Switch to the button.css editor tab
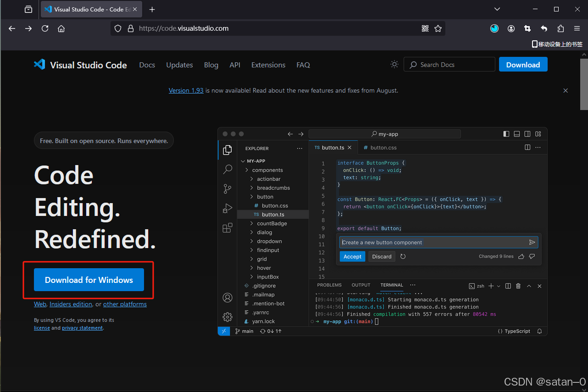Screen dimensions: 588x392 point(380,148)
